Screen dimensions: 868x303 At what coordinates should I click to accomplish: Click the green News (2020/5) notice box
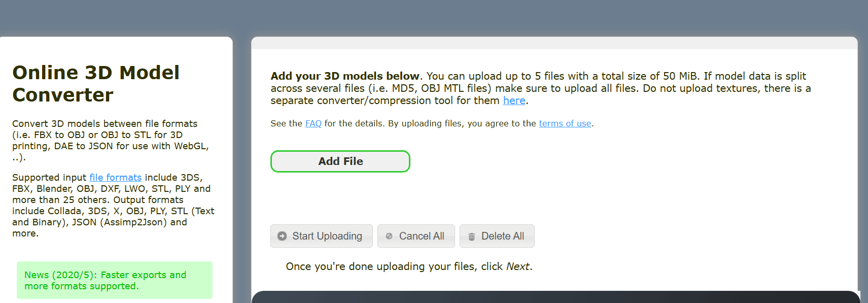coord(114,280)
